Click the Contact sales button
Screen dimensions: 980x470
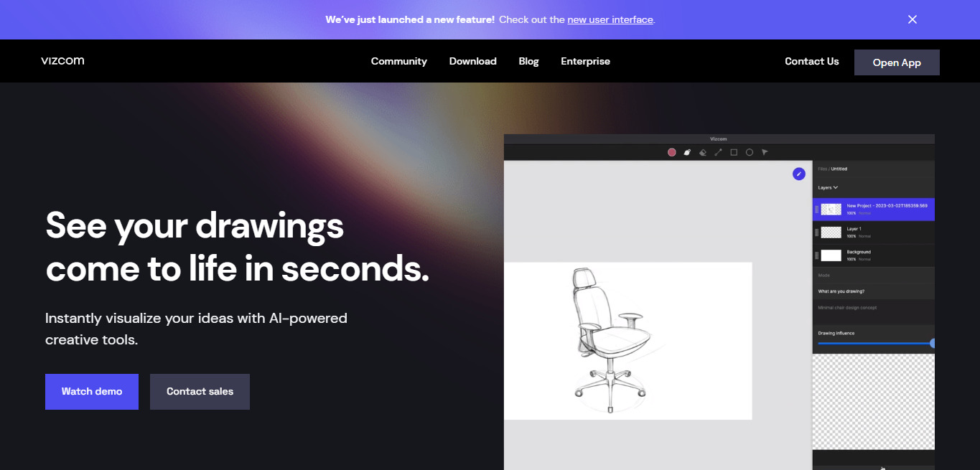pyautogui.click(x=200, y=392)
